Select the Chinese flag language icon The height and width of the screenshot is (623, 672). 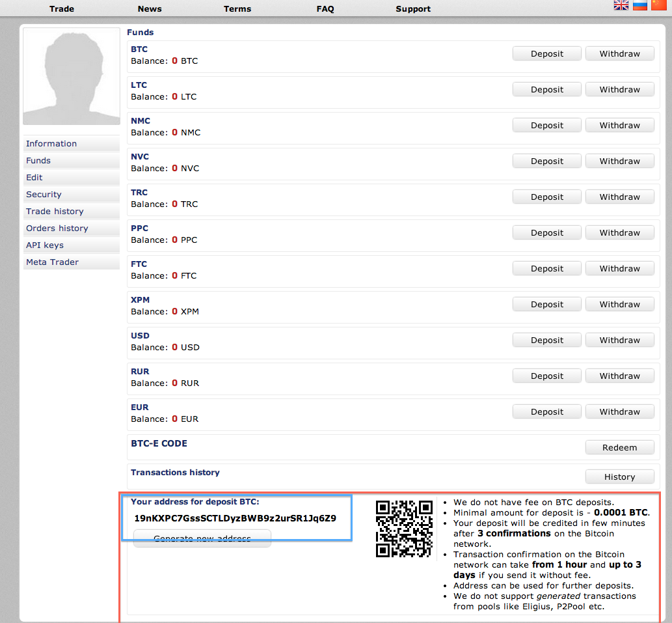[658, 5]
